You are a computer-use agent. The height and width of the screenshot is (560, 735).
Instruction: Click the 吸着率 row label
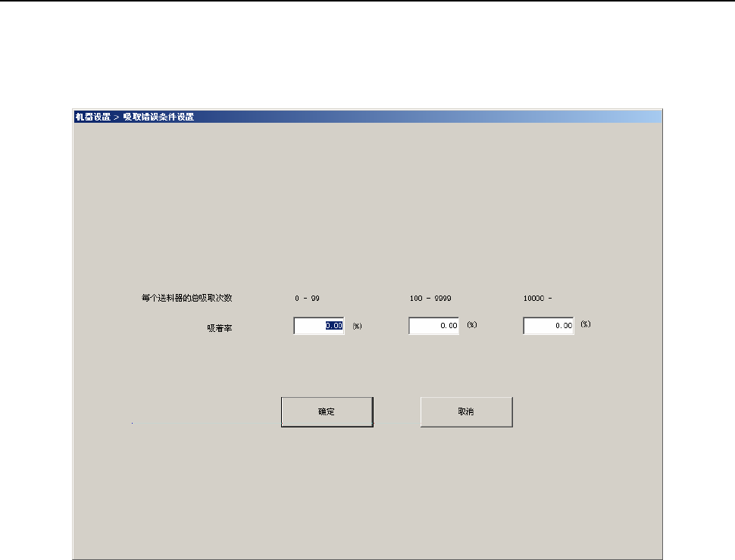click(x=220, y=328)
